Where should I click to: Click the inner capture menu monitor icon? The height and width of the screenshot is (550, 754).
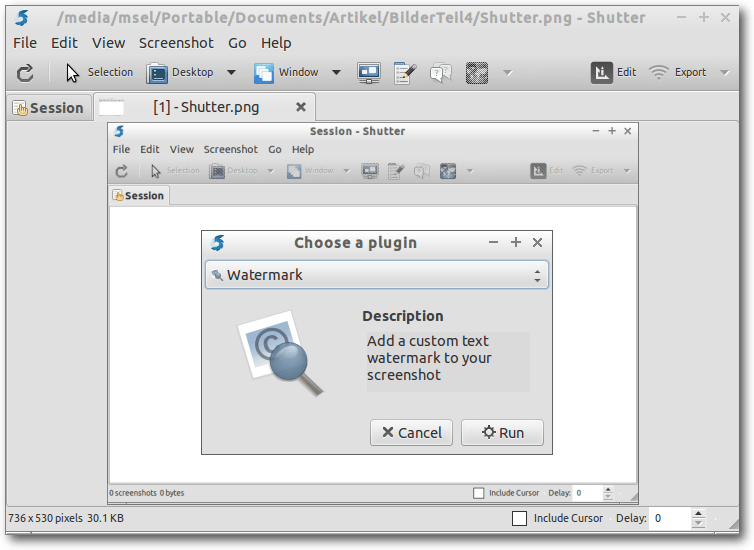pos(370,171)
